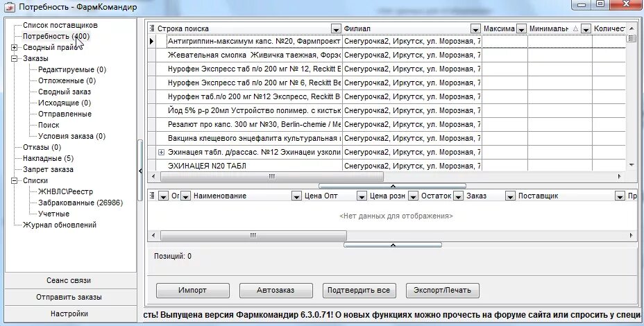Open the Максима column filter dropdown

pos(521,29)
